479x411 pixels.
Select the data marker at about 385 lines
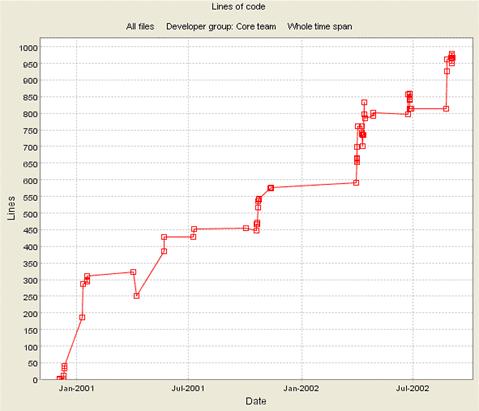[x=164, y=251]
